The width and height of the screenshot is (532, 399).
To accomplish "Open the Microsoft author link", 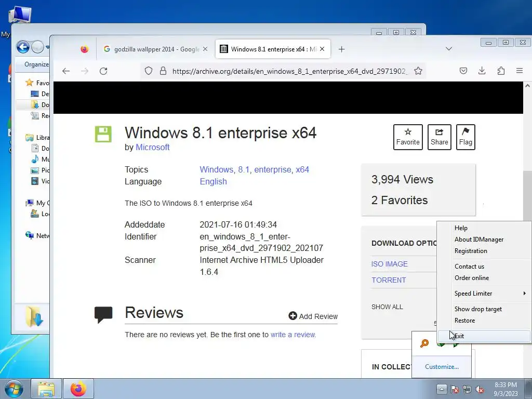I will point(153,147).
